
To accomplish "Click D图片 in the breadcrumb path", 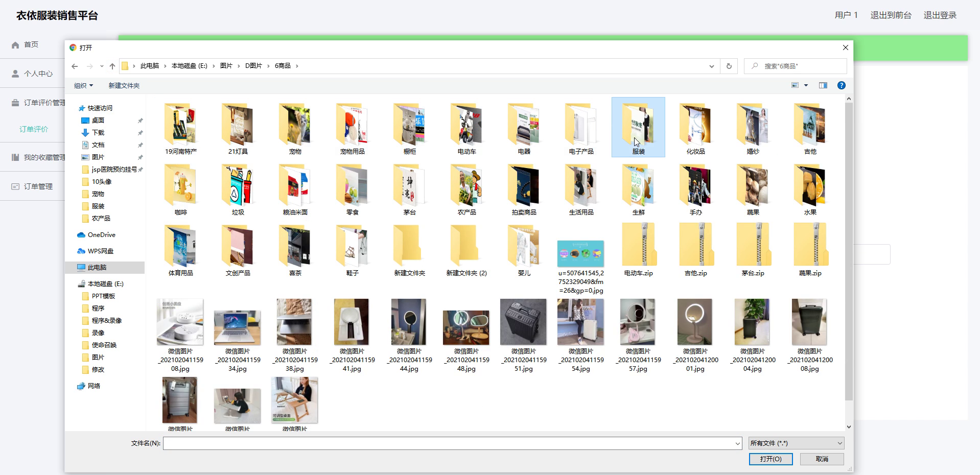I will point(253,66).
